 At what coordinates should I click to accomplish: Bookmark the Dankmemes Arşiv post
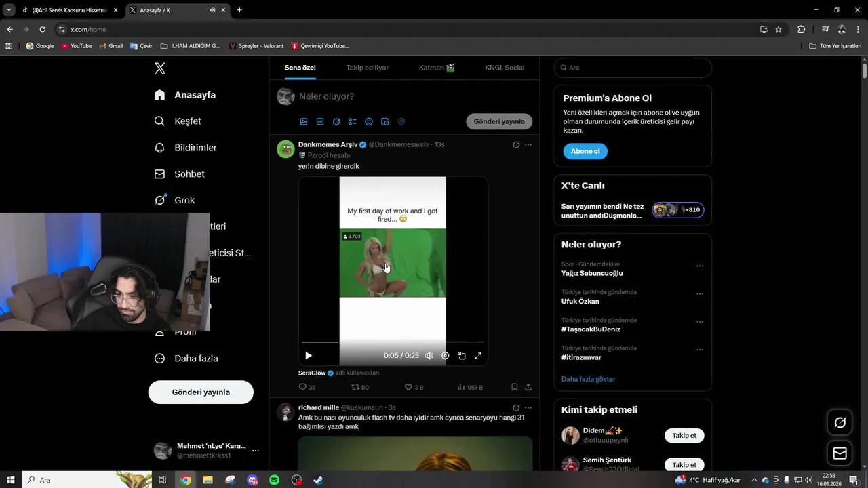point(515,387)
